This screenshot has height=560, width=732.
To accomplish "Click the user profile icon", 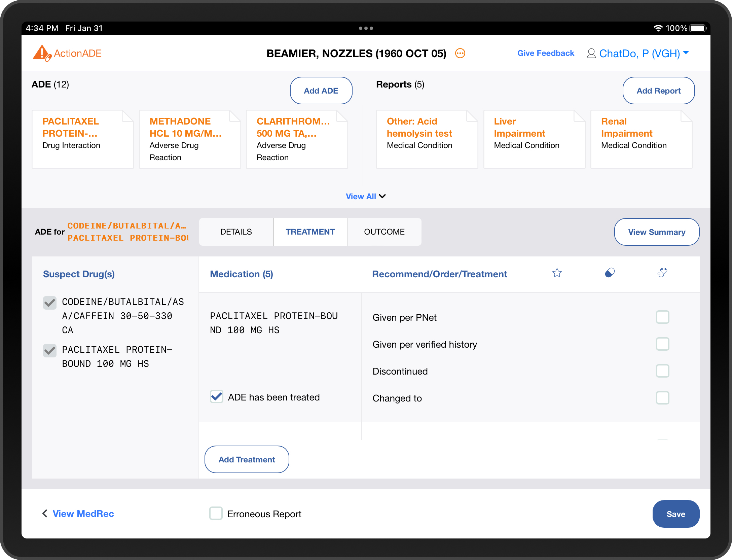I will point(591,54).
